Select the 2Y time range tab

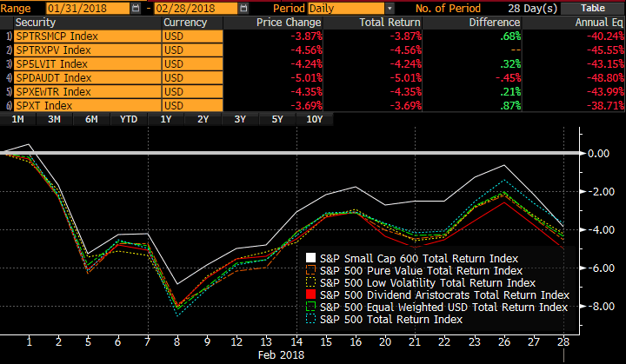coord(203,119)
